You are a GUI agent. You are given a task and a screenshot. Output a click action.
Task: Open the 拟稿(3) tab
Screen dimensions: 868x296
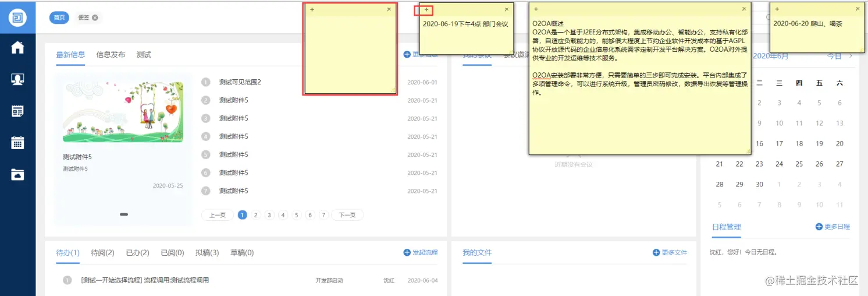pos(207,253)
